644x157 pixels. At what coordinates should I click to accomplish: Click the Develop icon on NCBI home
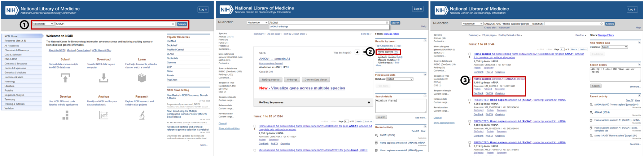coord(65,115)
